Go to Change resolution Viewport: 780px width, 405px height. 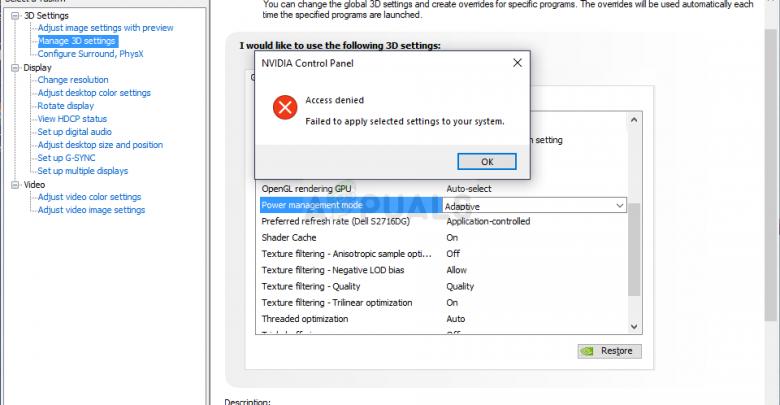coord(73,80)
